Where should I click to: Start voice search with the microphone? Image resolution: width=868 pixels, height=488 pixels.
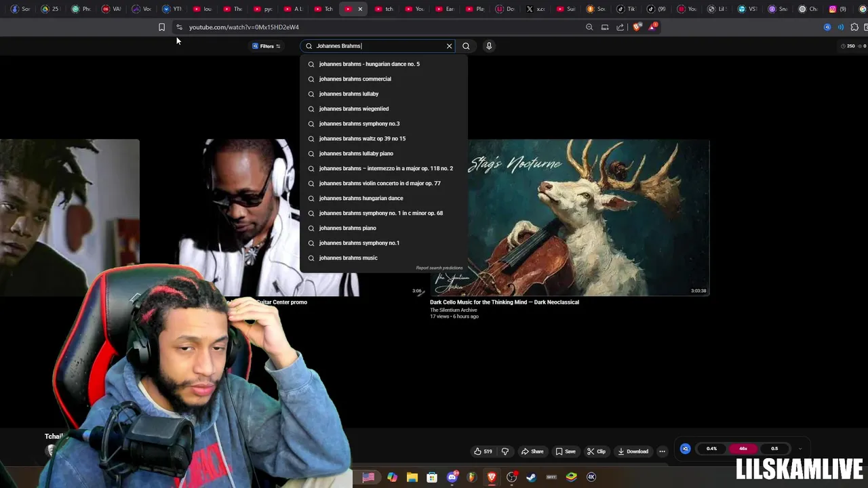click(x=489, y=46)
